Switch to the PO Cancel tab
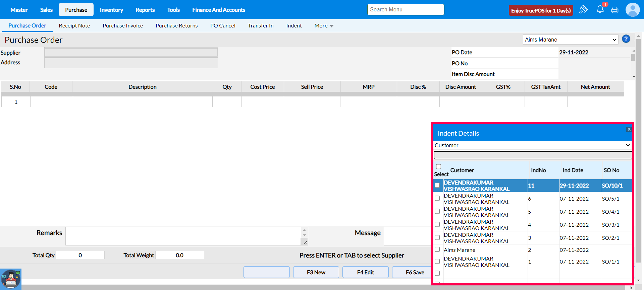Image resolution: width=644 pixels, height=290 pixels. 223,26
